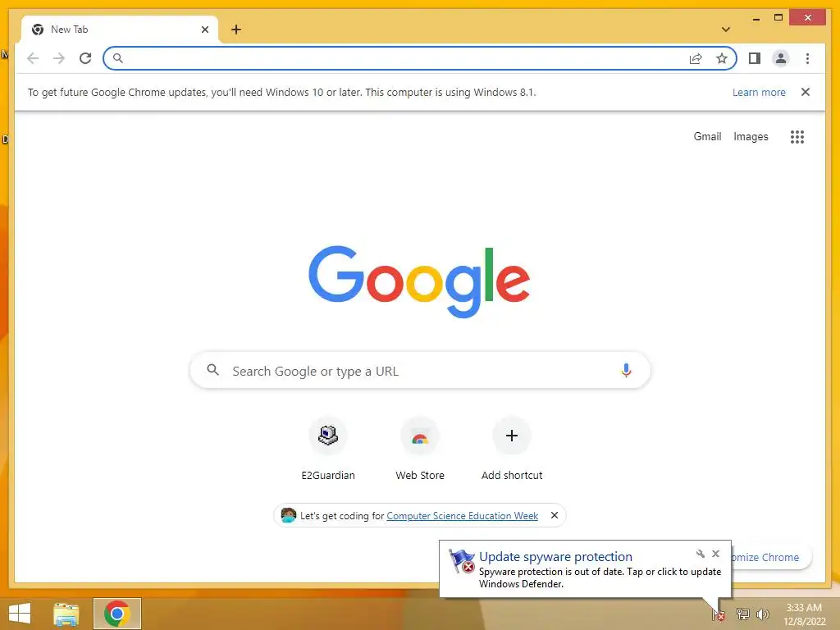The height and width of the screenshot is (630, 840).
Task: Click the Windows 8.1 update message text
Action: [282, 92]
